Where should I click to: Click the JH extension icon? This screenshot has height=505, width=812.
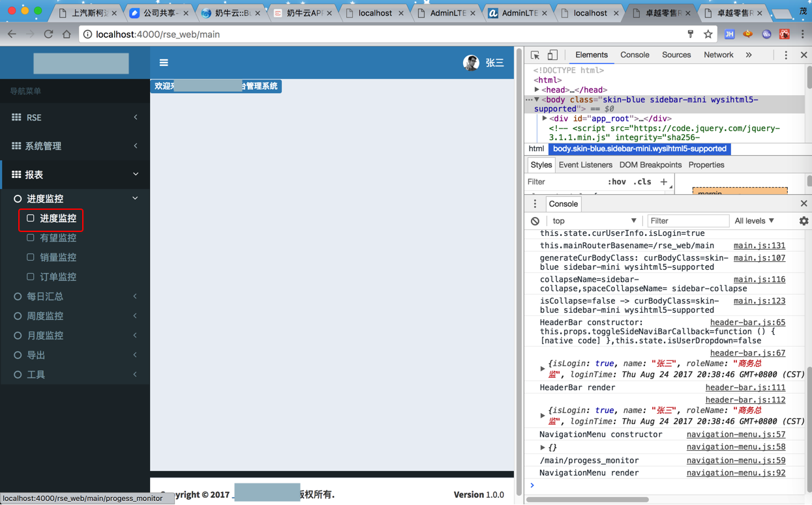pos(730,34)
